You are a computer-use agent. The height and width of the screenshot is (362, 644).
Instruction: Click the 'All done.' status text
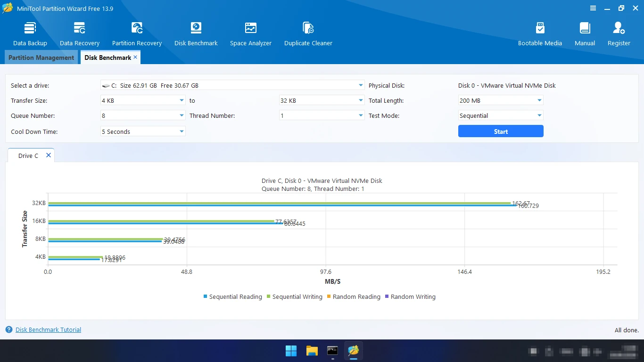627,330
